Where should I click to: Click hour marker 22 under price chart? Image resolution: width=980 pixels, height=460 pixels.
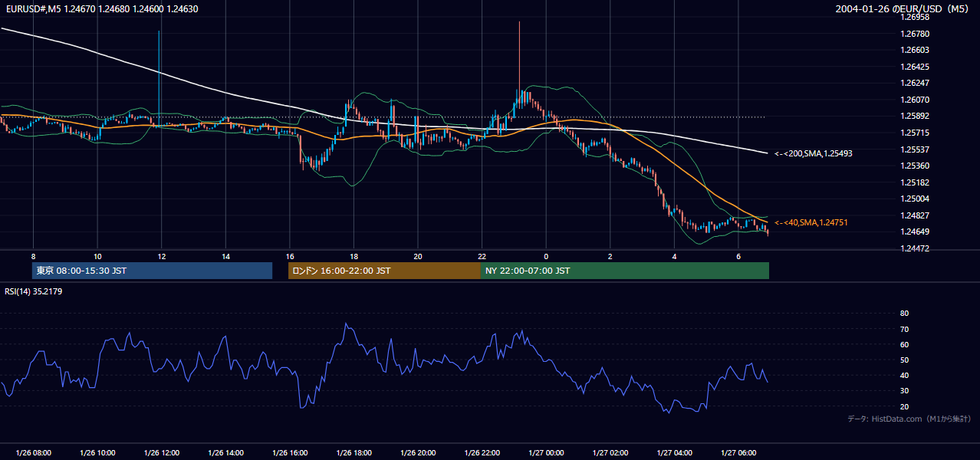(x=482, y=255)
